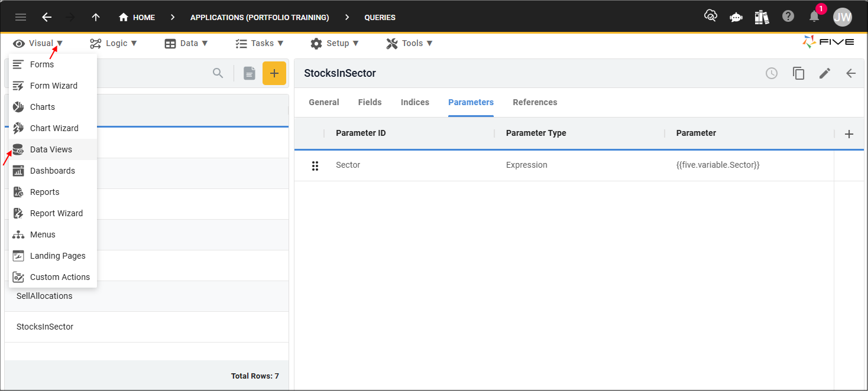Expand the Logic menu

(x=114, y=43)
